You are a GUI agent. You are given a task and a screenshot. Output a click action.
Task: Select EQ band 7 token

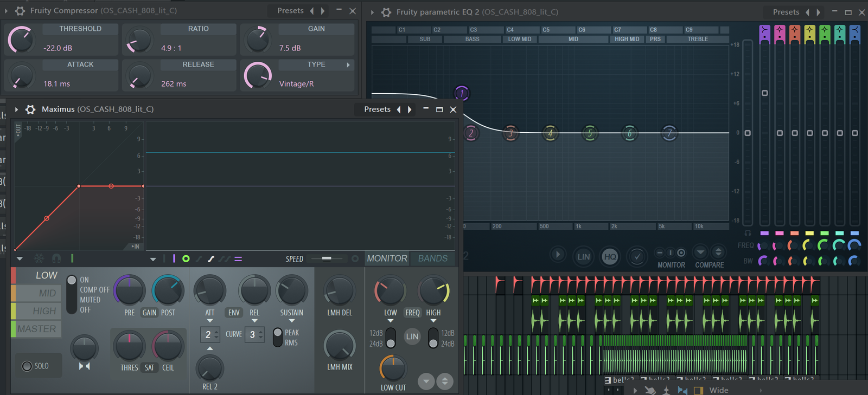[669, 133]
